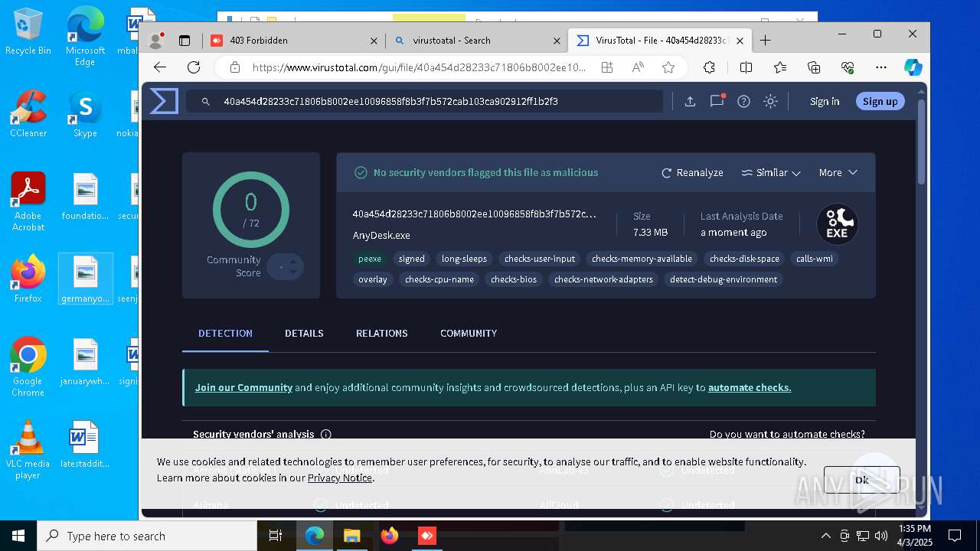980x551 pixels.
Task: Click the read aloud icon
Action: 638,67
